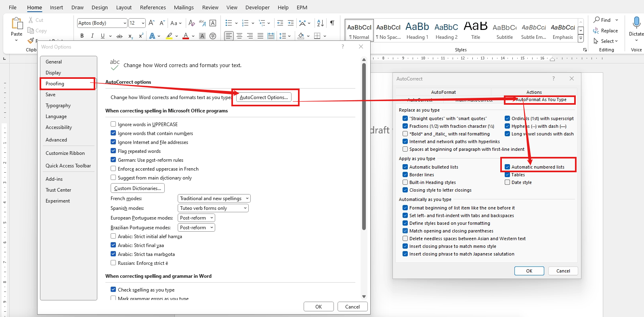Click the Decrease Indent icon
The height and width of the screenshot is (317, 644).
(x=280, y=23)
